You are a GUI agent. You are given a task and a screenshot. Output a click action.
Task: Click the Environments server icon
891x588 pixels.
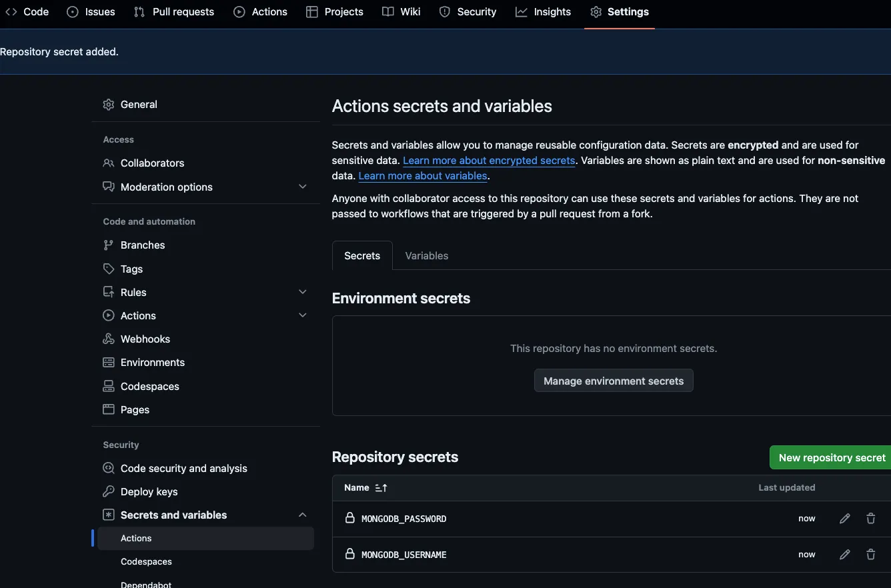(x=109, y=363)
